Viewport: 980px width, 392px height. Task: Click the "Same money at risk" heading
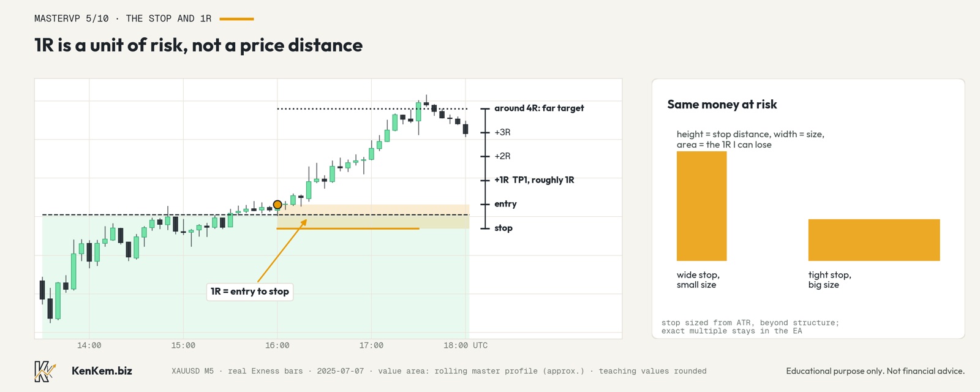click(x=722, y=105)
